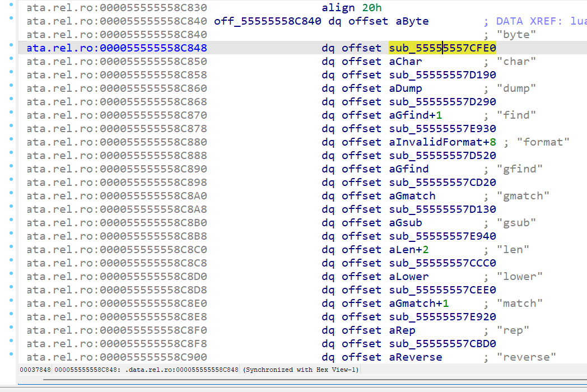Click the aGmatch+1 offset operand
The image size is (587, 392).
tap(418, 304)
